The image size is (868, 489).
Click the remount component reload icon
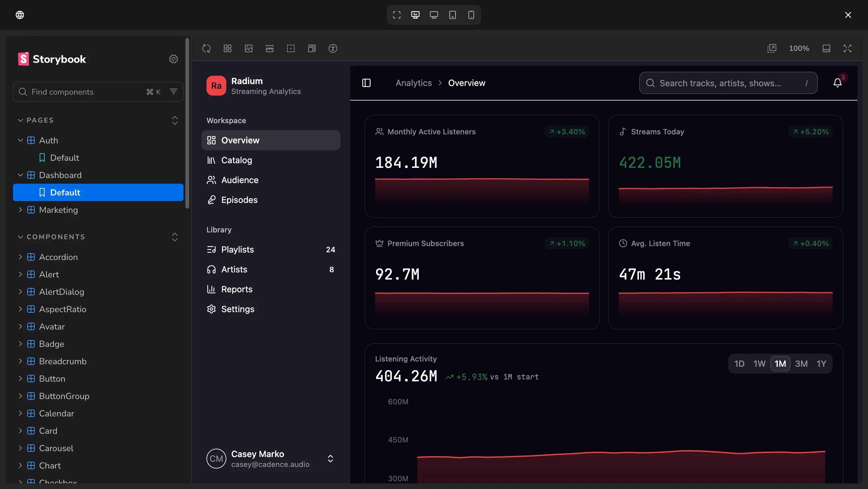coord(206,49)
